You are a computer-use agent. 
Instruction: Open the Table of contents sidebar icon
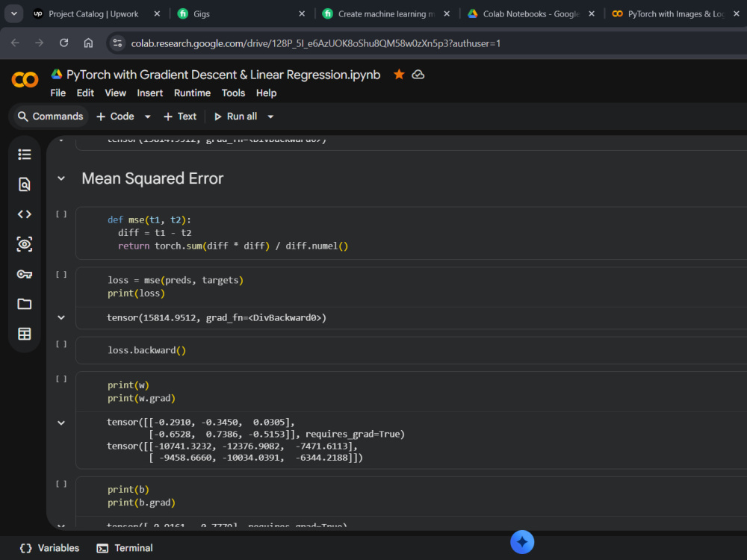point(25,155)
